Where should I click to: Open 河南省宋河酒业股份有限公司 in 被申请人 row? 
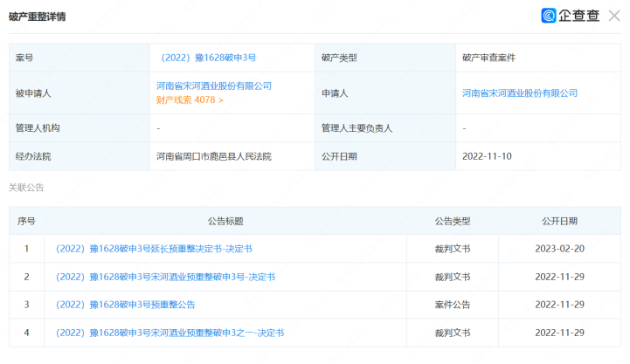pos(213,86)
